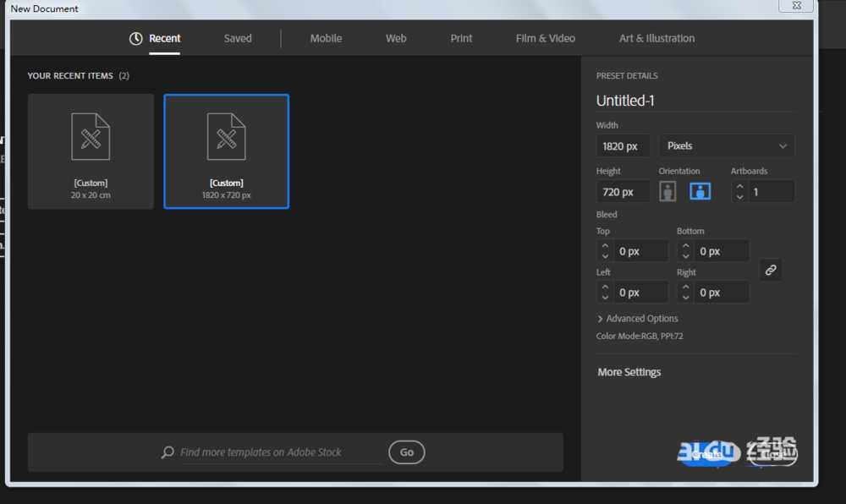Toggle the bleed link chain icon
846x504 pixels.
tap(770, 271)
